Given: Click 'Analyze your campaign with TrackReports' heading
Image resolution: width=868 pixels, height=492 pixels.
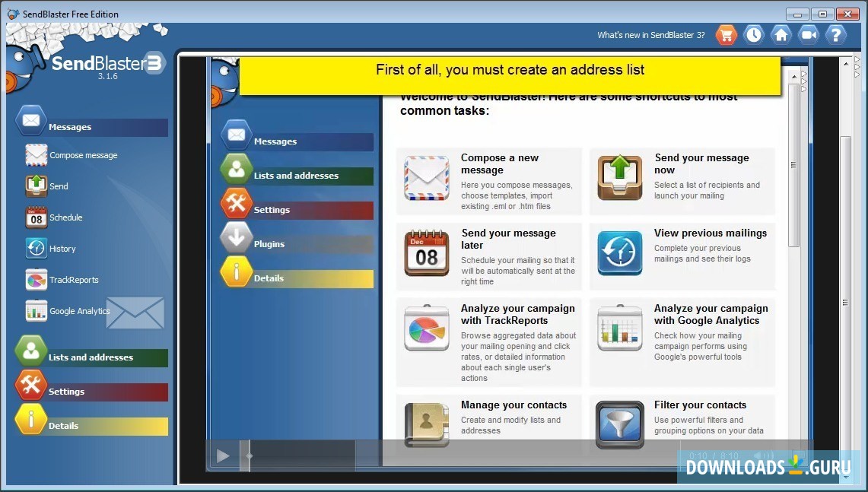Looking at the screenshot, I should 518,314.
